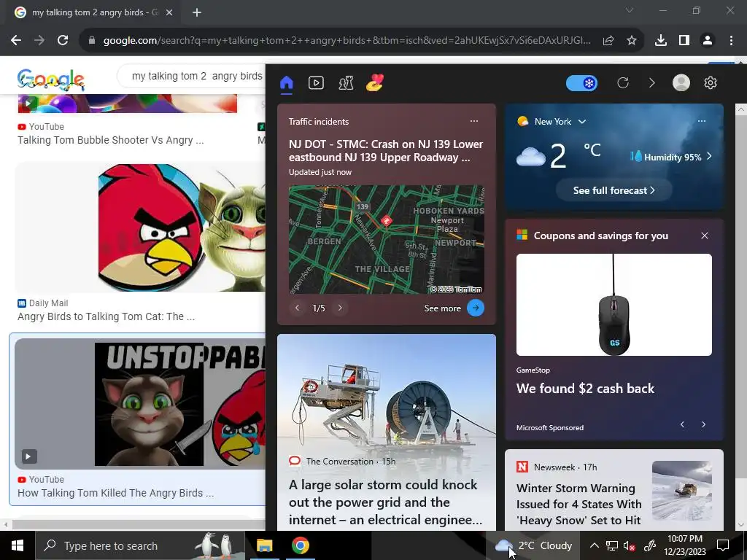Click the horizontal scrollbar of Google page
Image resolution: width=747 pixels, height=560 pixels.
point(138,524)
